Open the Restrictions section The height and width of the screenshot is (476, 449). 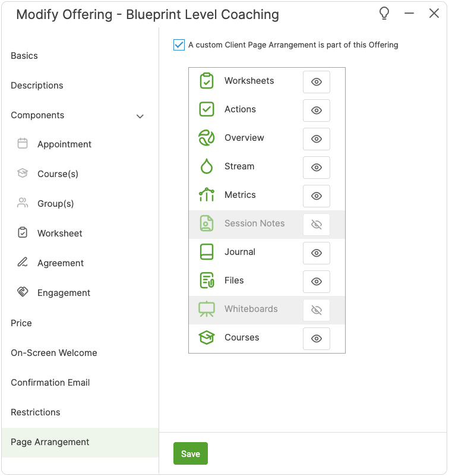coord(36,412)
